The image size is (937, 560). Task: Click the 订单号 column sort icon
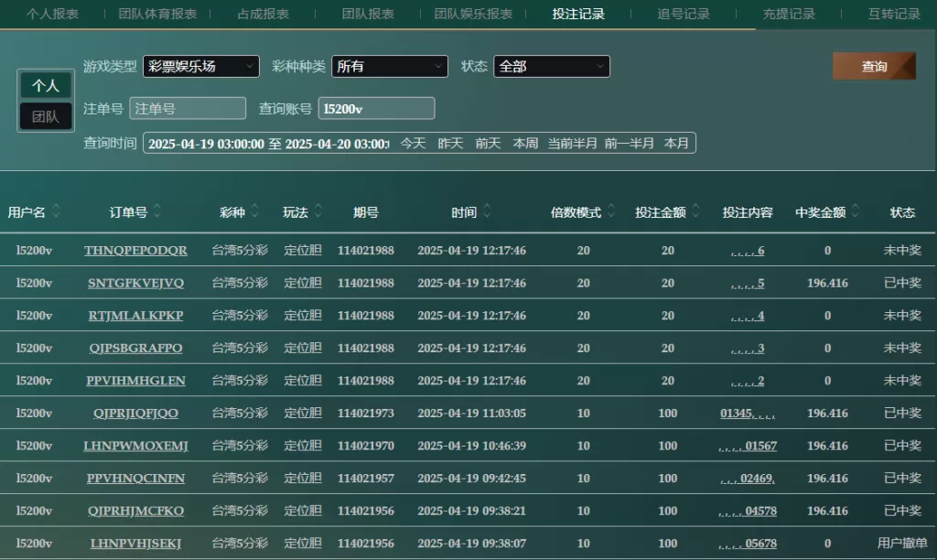(157, 211)
